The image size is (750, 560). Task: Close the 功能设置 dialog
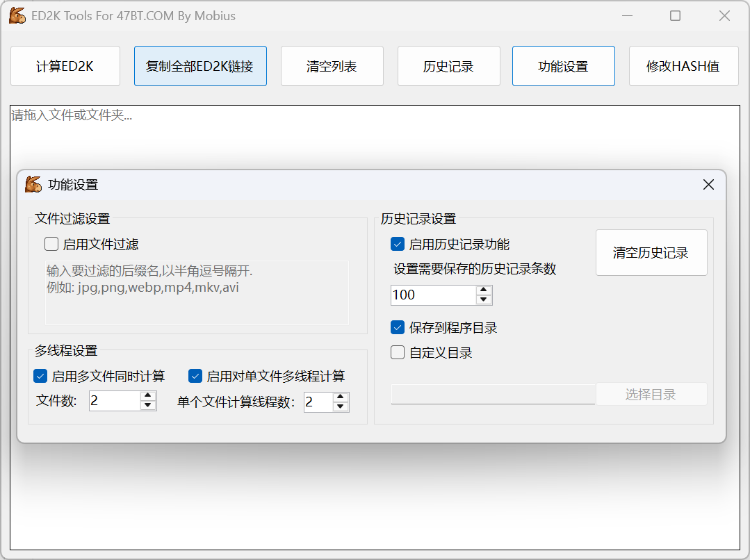pyautogui.click(x=708, y=185)
